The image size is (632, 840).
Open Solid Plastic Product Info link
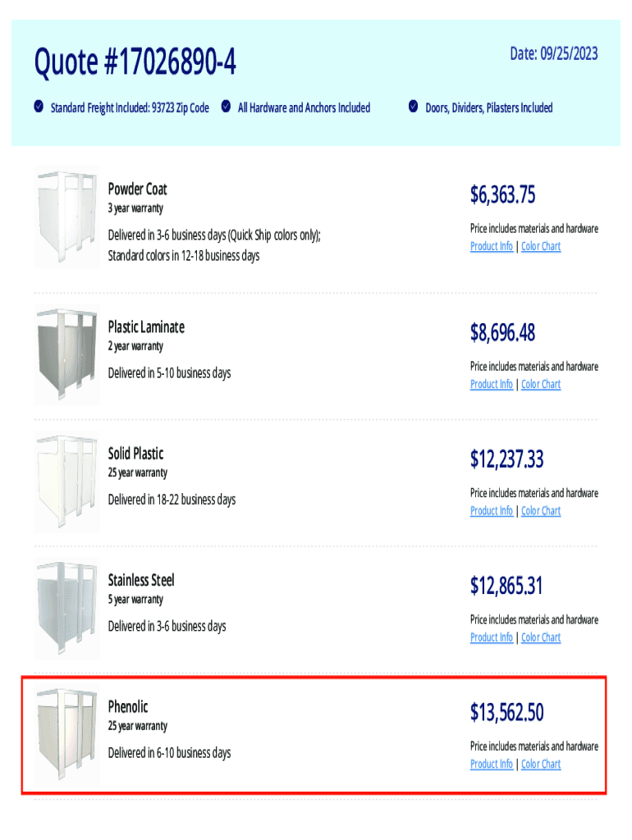(x=492, y=510)
